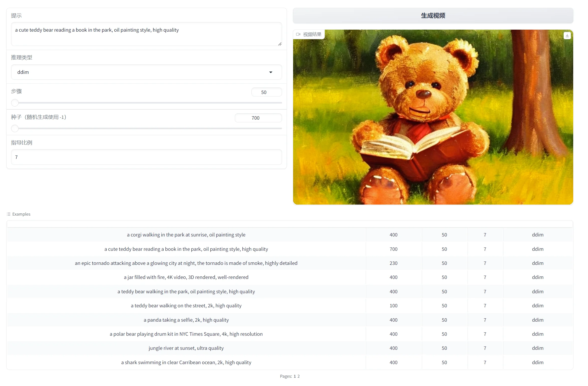Image resolution: width=588 pixels, height=386 pixels.
Task: Click the 50 steps cell in panda row
Action: pos(444,320)
